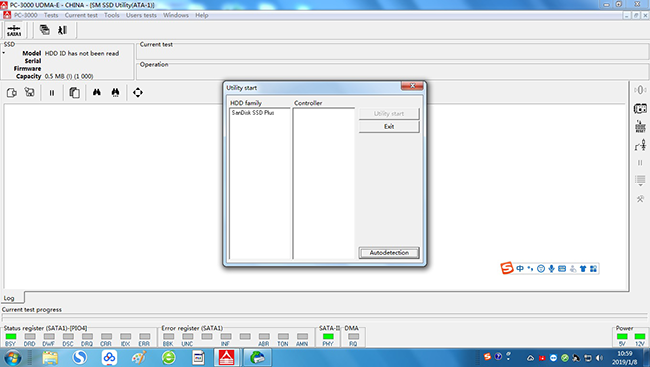Click the SATA1 port icon in toolbar
This screenshot has height=367, width=650.
point(14,30)
